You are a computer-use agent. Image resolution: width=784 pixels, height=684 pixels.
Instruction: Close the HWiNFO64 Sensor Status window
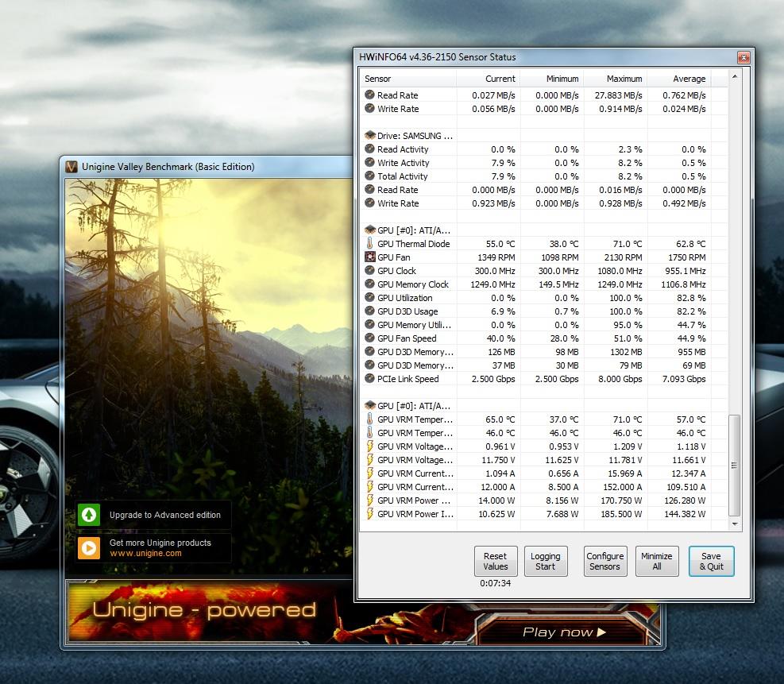click(x=743, y=57)
